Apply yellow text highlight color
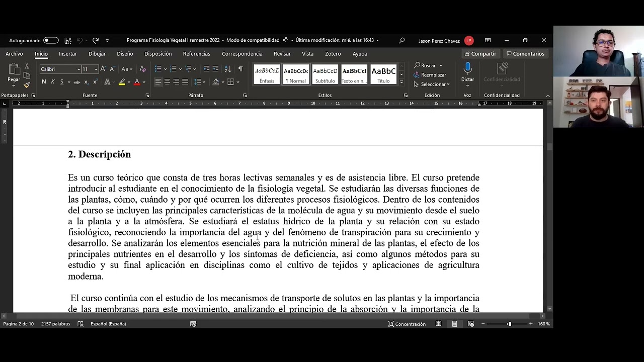644x362 pixels. coord(122,82)
